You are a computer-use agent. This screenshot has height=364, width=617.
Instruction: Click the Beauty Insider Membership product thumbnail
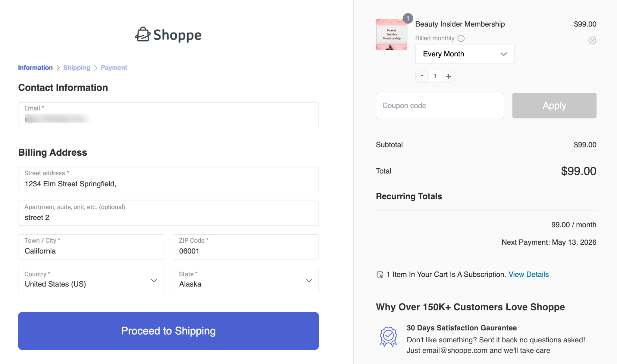[x=391, y=34]
